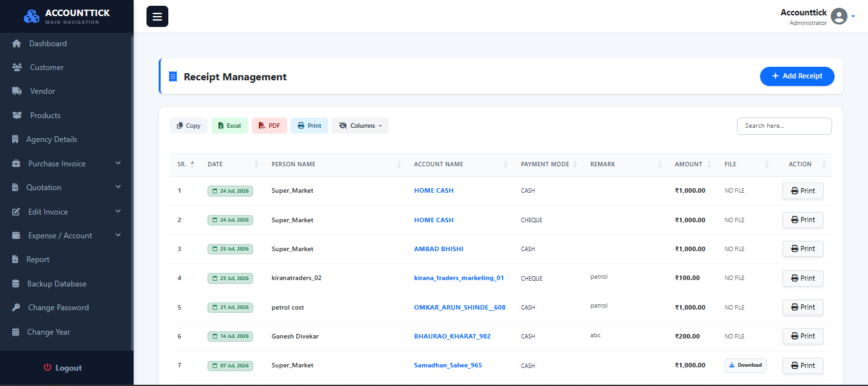Open OMKAR_ARUN_SHINDE__608 account link

tap(459, 308)
